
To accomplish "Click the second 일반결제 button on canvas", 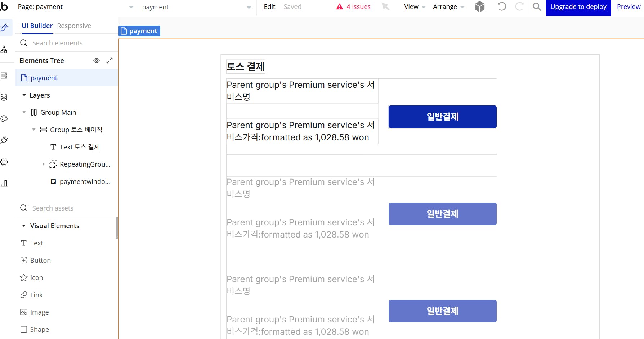I will tap(443, 214).
